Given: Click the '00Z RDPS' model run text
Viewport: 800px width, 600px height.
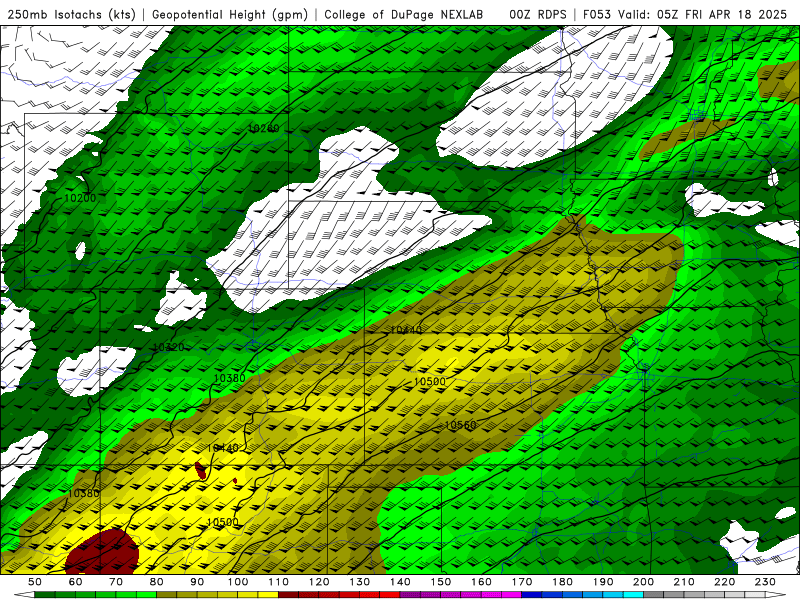Looking at the screenshot, I should tap(538, 14).
